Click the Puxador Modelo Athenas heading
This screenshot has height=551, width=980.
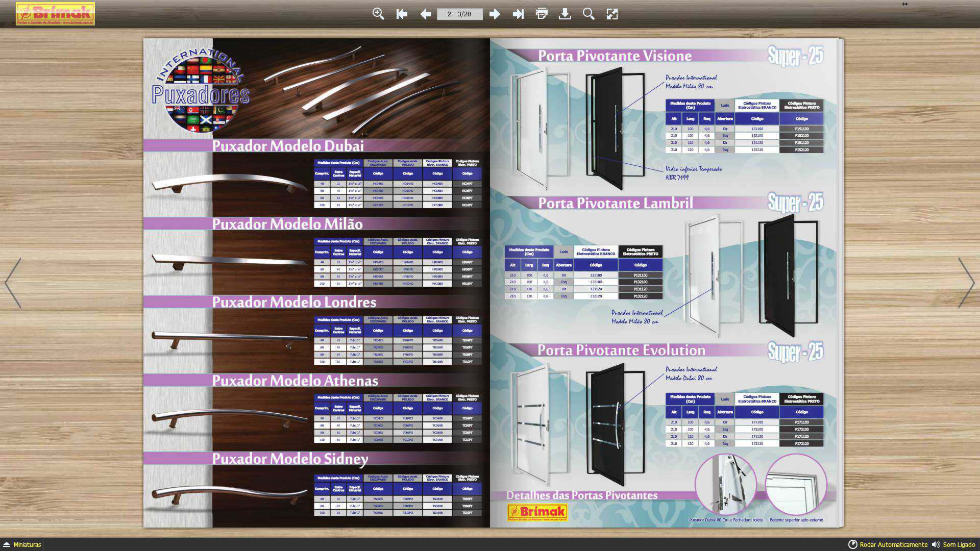click(x=295, y=381)
